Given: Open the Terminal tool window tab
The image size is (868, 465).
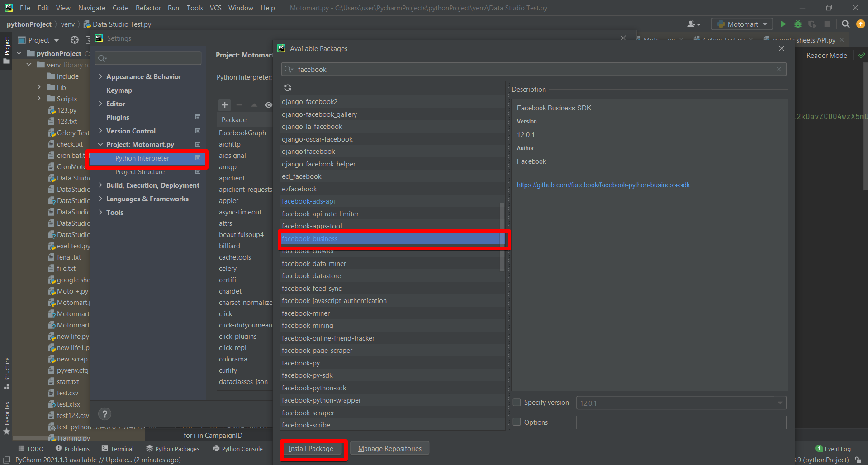Looking at the screenshot, I should (118, 449).
